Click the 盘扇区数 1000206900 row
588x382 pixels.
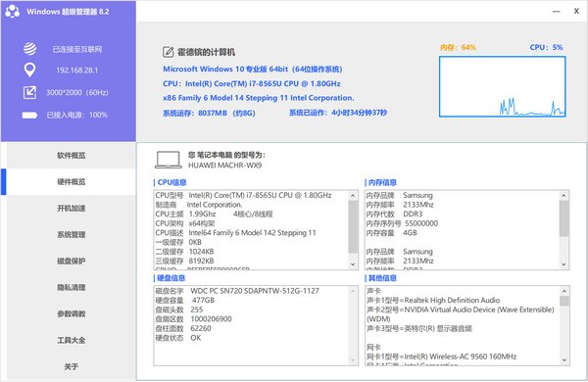point(193,319)
